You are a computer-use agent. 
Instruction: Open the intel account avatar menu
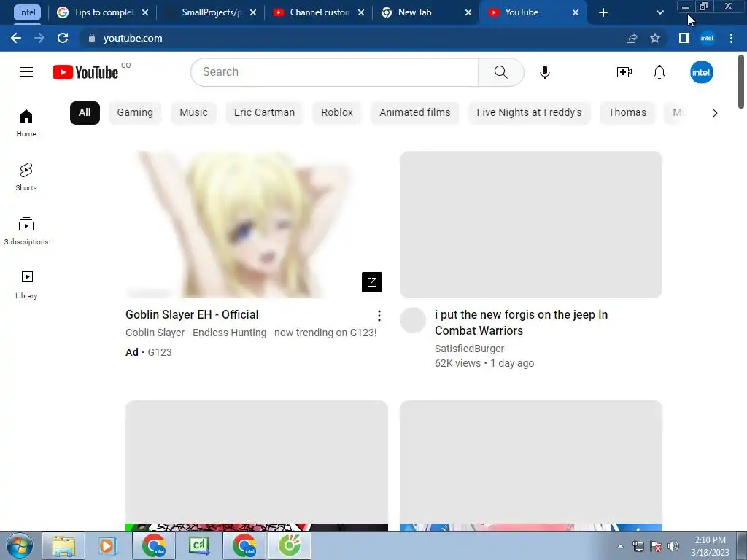pyautogui.click(x=701, y=72)
